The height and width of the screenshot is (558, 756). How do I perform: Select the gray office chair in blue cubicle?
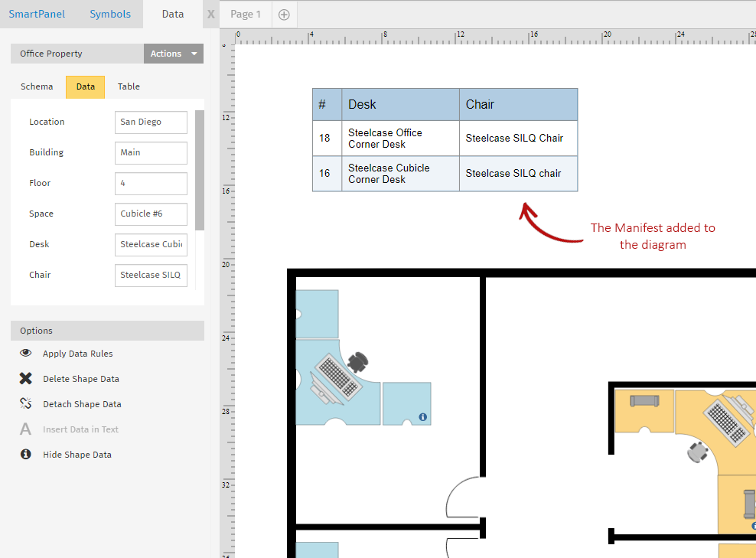357,361
